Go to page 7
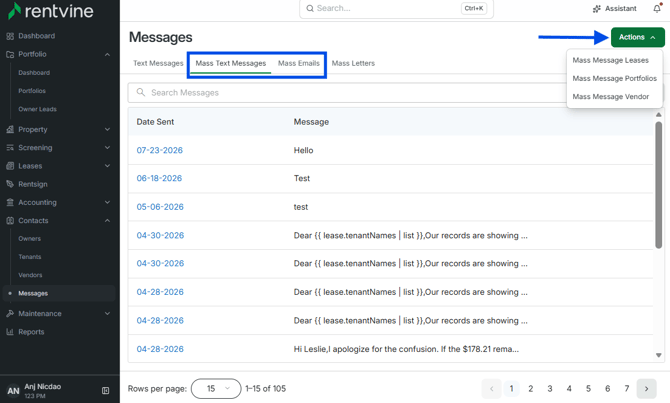This screenshot has height=403, width=670. (x=626, y=388)
